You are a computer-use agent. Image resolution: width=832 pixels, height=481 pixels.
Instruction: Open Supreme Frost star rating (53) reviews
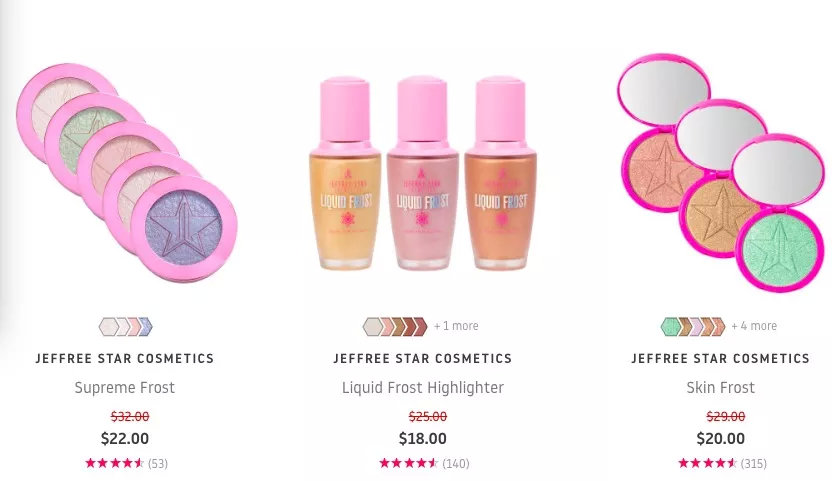tap(126, 463)
